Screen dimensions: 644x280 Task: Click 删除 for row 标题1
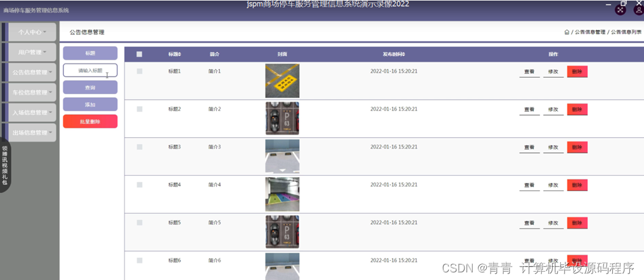tap(577, 72)
